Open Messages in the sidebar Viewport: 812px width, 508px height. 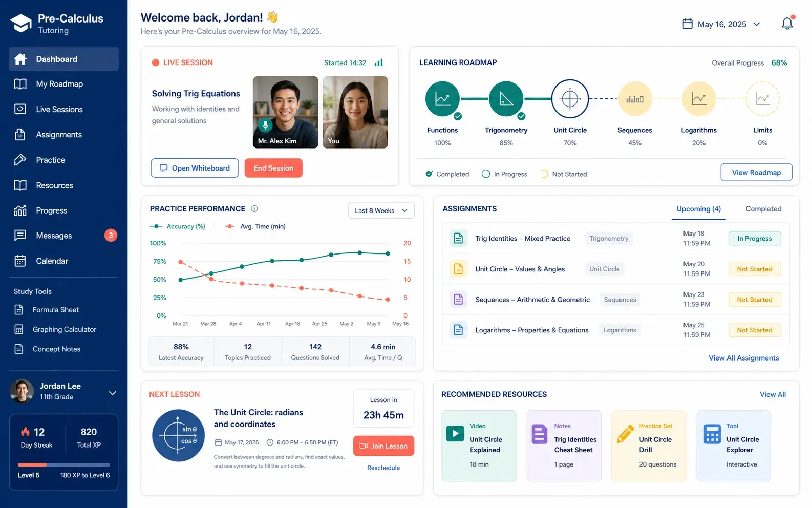[x=64, y=236]
